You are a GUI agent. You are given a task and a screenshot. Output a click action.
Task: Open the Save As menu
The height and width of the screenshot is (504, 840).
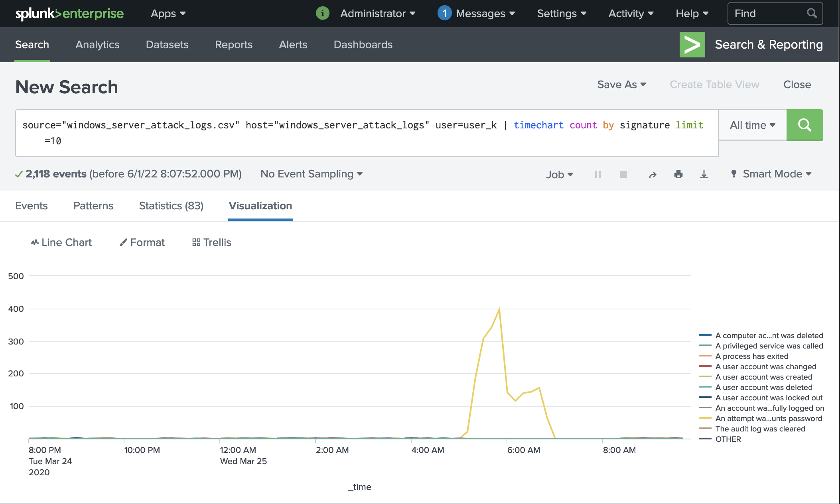pyautogui.click(x=621, y=85)
